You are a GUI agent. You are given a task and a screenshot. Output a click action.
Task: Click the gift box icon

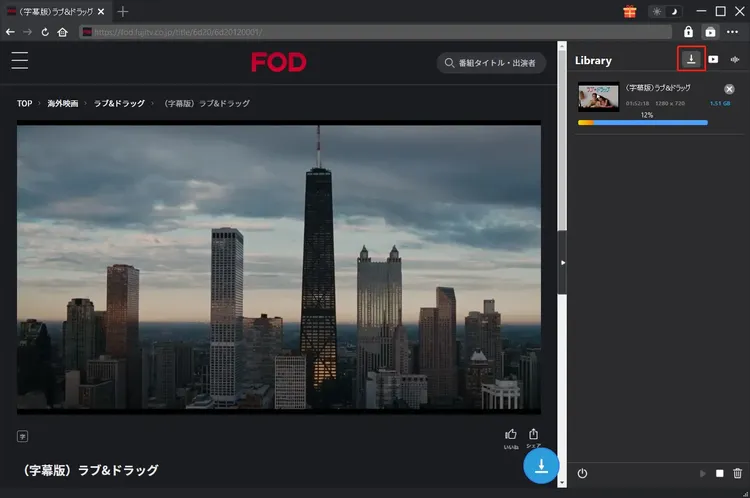tap(630, 11)
